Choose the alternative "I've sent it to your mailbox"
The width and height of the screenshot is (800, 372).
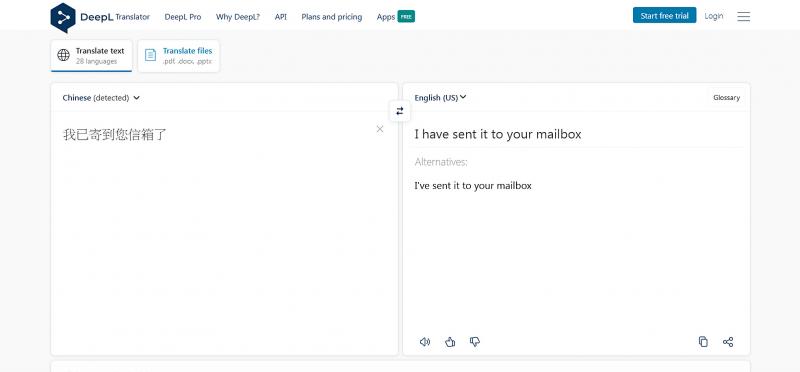point(473,186)
